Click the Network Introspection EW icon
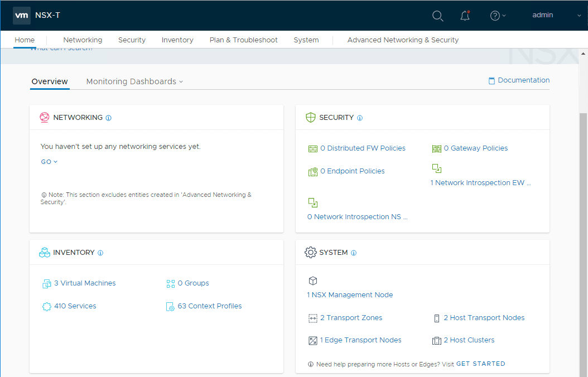This screenshot has height=377, width=588. point(436,168)
